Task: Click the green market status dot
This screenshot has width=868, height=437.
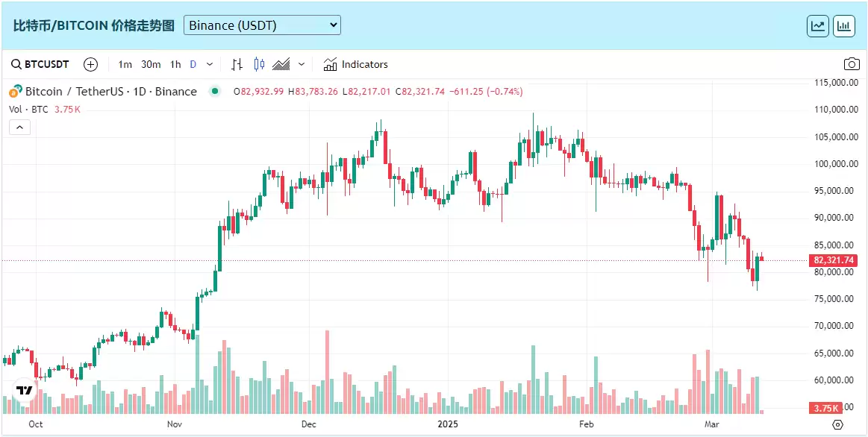Action: click(215, 92)
